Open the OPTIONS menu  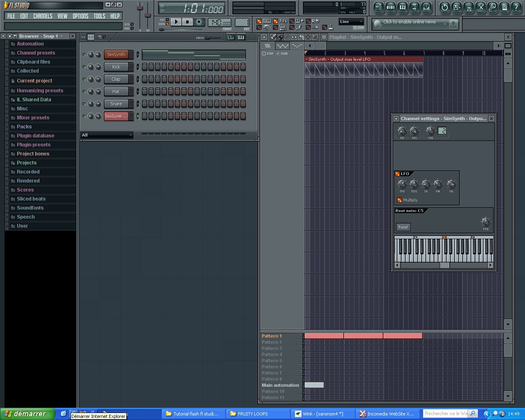point(80,16)
